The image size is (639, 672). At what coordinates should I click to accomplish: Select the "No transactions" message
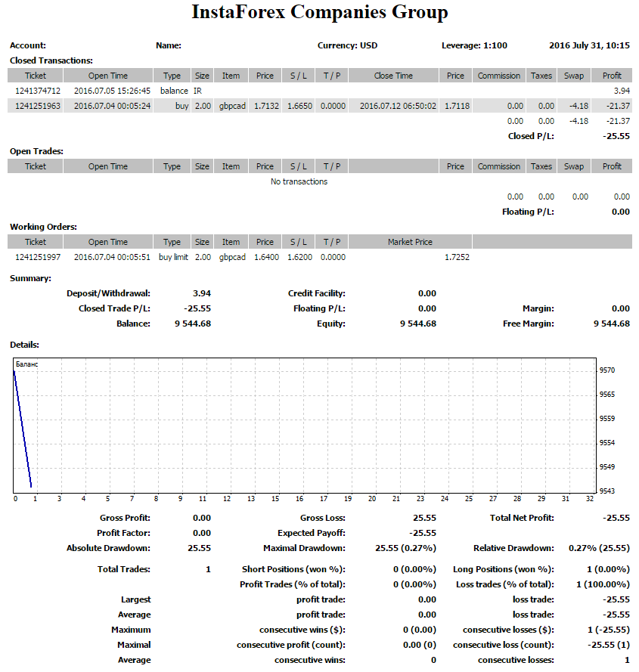tap(299, 181)
